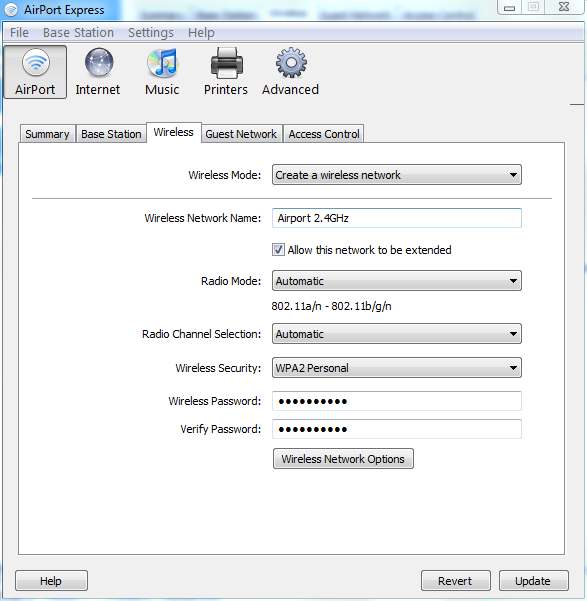This screenshot has height=601, width=587.
Task: Open the File menu
Action: click(x=19, y=33)
